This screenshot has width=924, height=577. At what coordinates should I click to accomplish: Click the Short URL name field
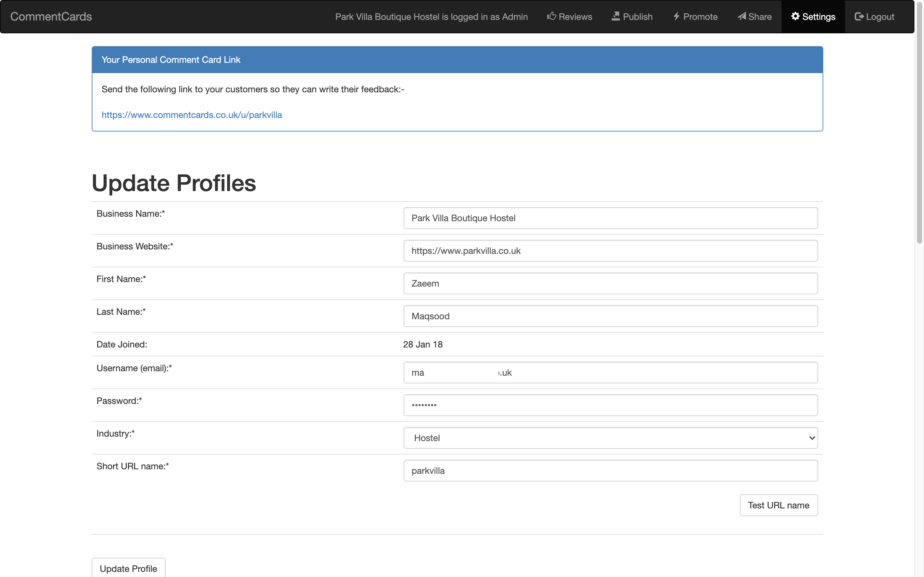point(610,471)
